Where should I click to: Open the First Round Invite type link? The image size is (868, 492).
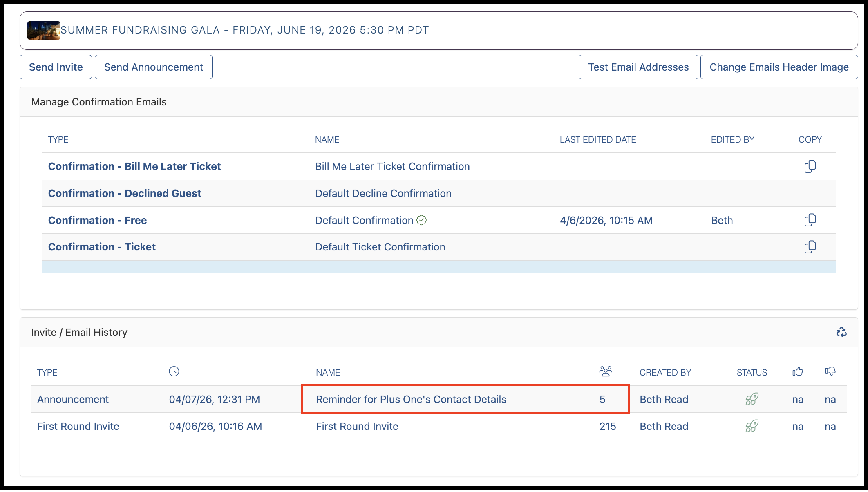tap(78, 426)
